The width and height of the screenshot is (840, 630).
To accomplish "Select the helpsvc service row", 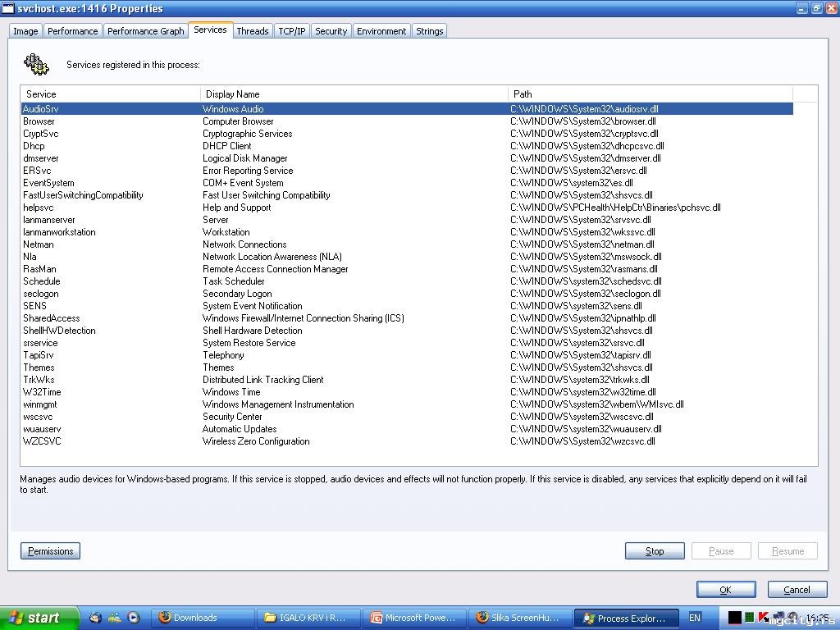I will [407, 208].
